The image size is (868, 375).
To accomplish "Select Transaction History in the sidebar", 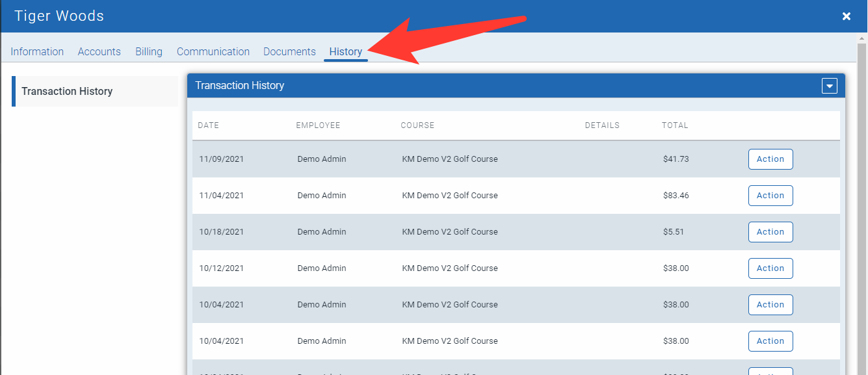I will (67, 92).
